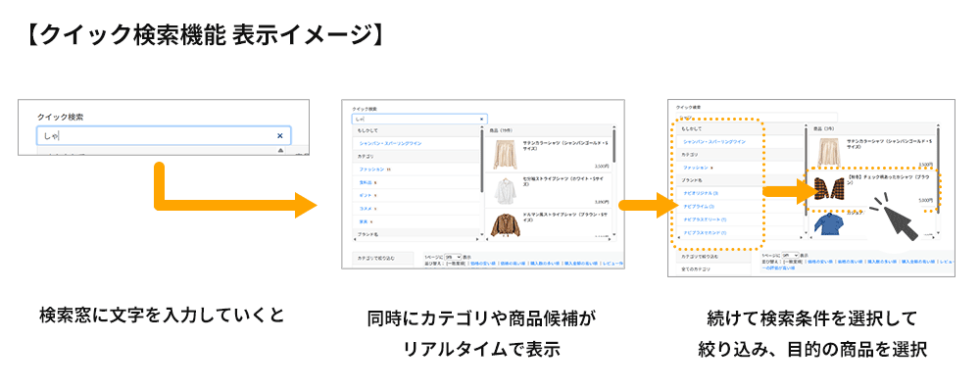Click the blue casual shirt thumbnail

pos(828,223)
